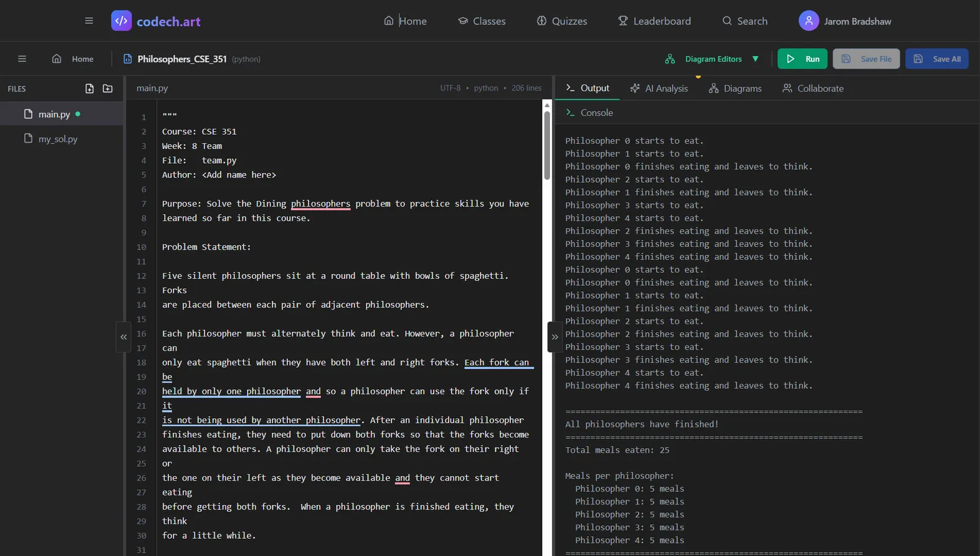This screenshot has height=556, width=980.
Task: Switch to the AI Analysis tab
Action: (x=659, y=88)
